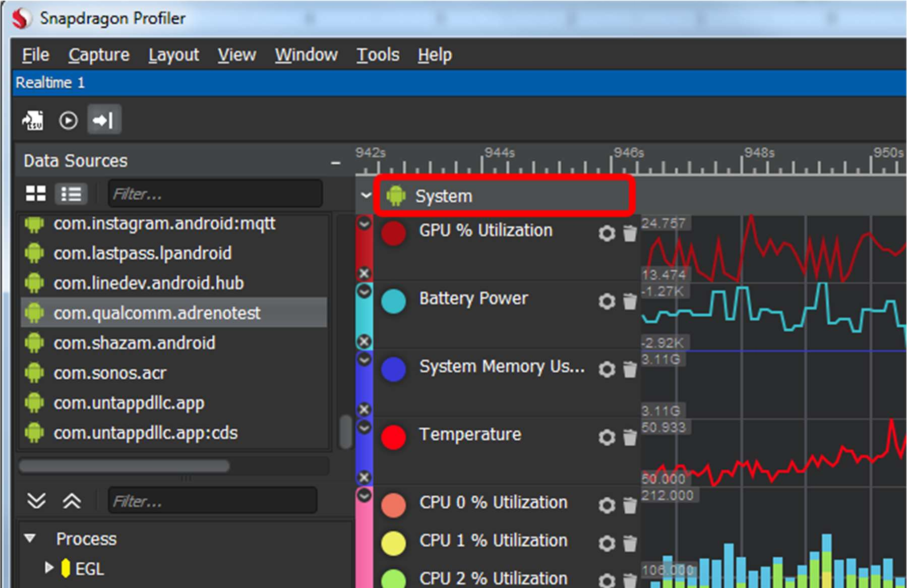This screenshot has width=907, height=588.
Task: Collapse the System group chevron
Action: [x=365, y=196]
